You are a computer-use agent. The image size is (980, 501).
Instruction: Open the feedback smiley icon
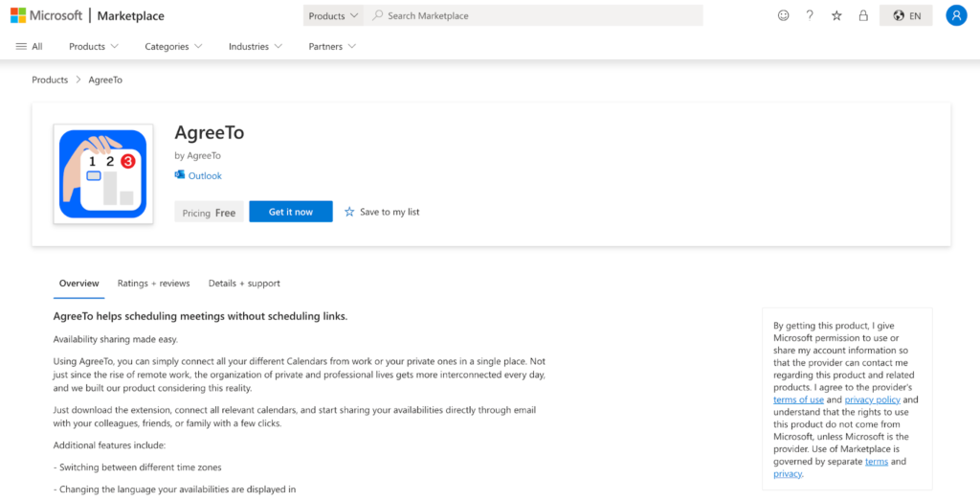point(783,15)
